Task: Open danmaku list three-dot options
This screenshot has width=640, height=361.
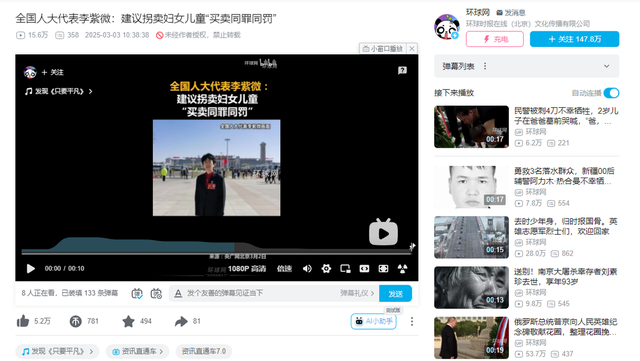Action: (484, 66)
